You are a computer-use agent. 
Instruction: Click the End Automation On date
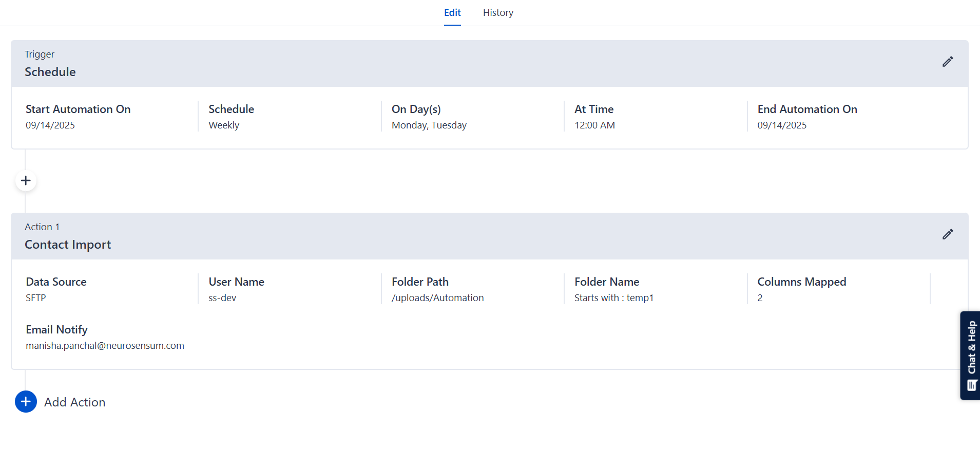pyautogui.click(x=782, y=125)
